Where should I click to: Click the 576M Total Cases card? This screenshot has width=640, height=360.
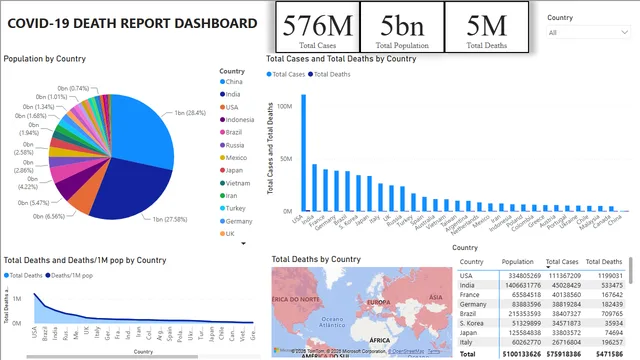coord(318,27)
